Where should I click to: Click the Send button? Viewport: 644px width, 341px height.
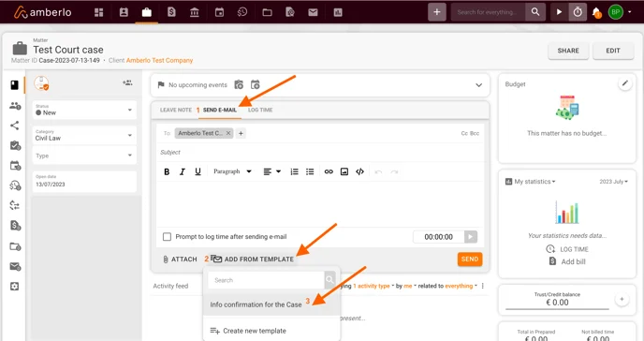[x=470, y=259]
